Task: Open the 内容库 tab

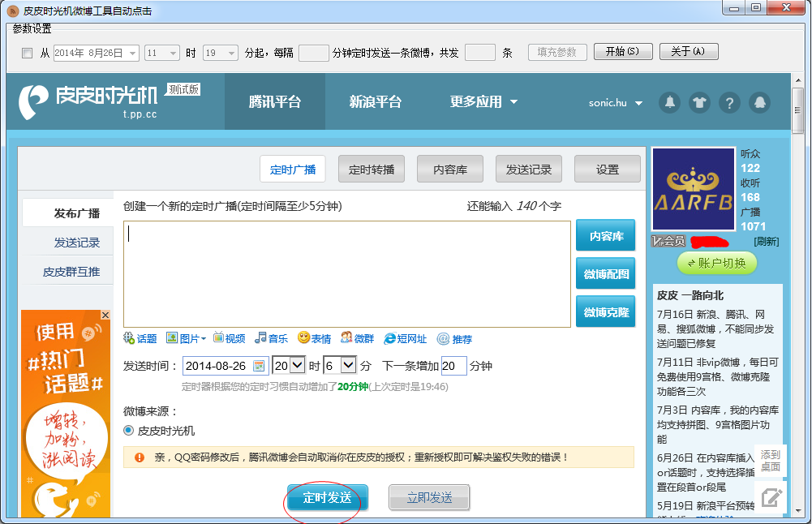Action: pos(450,170)
